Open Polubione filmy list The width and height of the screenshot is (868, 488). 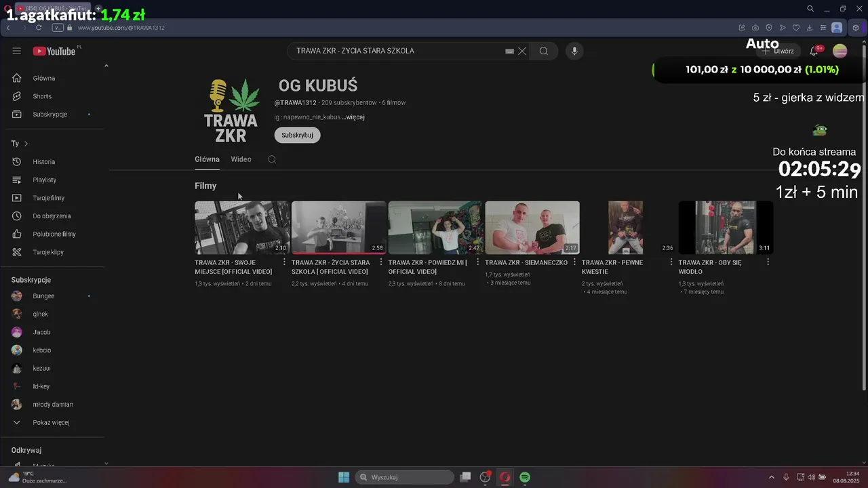click(53, 234)
